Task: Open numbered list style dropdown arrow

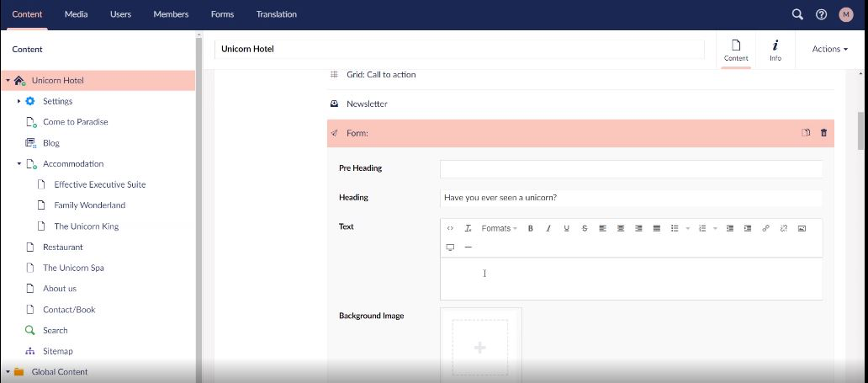Action: (x=715, y=228)
